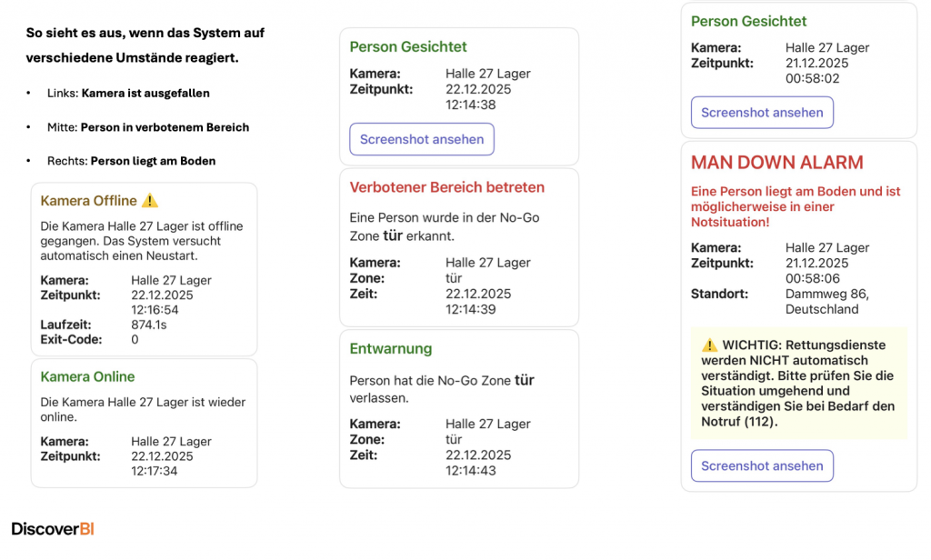931x560 pixels.
Task: Click the bullet text Kamera ist ausgefallen
Action: pos(145,93)
